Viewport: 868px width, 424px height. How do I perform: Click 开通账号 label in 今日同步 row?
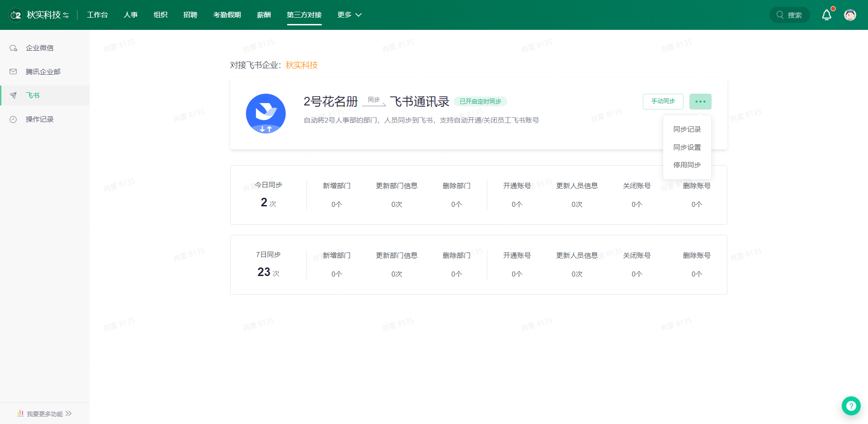coord(517,186)
